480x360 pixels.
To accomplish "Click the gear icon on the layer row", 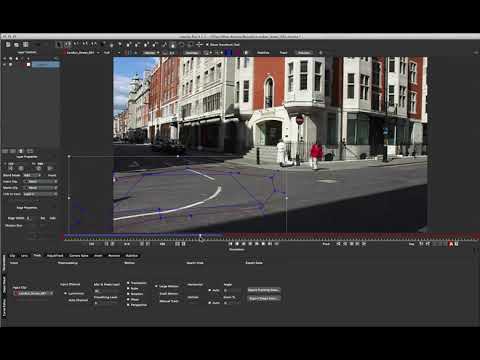I will pyautogui.click(x=11, y=64).
